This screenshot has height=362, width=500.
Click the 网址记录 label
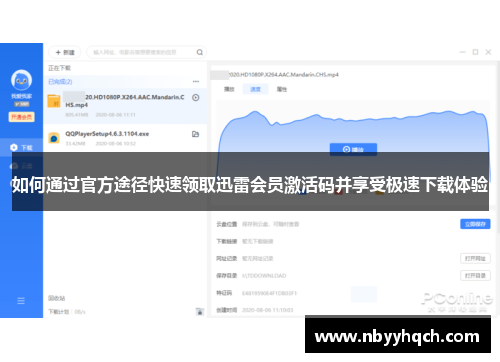(227, 258)
